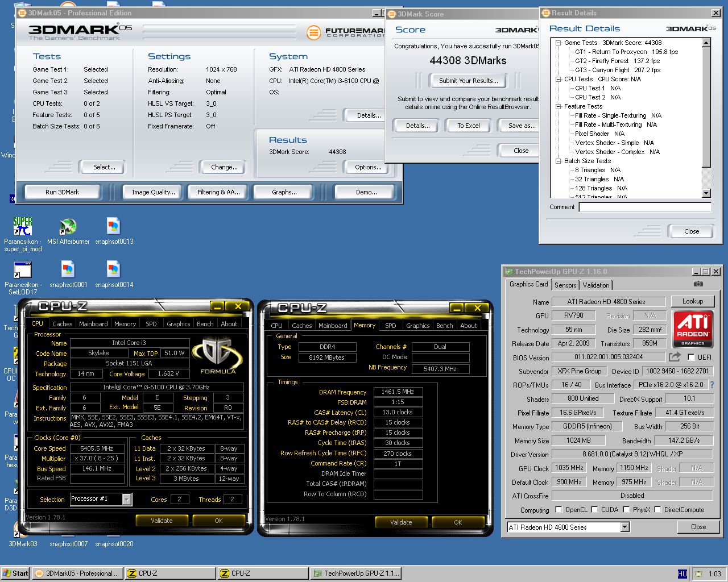Screen dimensions: 728x582
Task: Click the Bus Interface question mark in GPU-Z
Action: coord(712,385)
